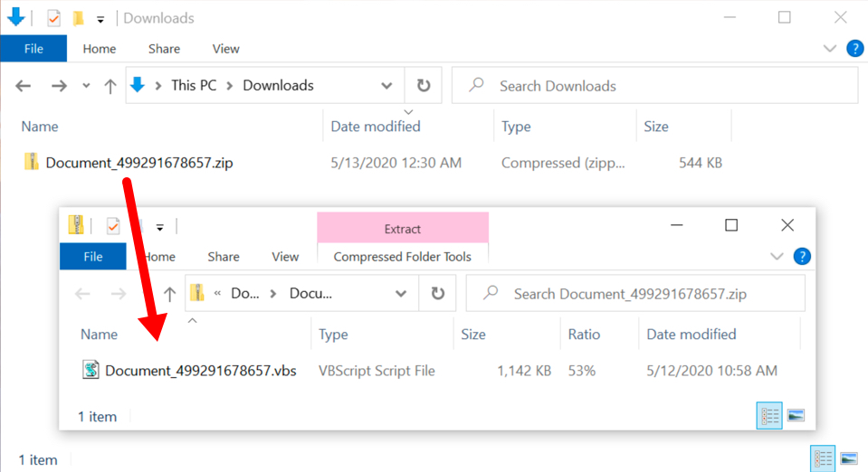Go up one level from Downloads

coord(110,86)
